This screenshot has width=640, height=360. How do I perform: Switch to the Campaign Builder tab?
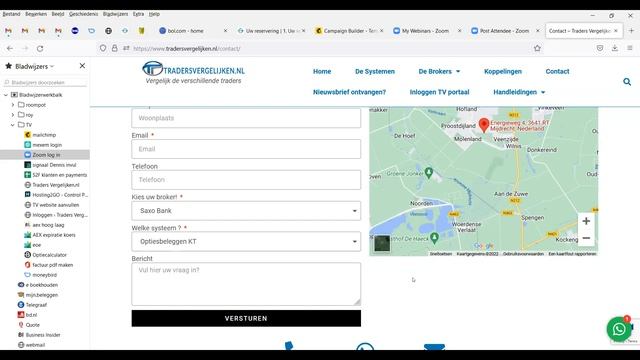(x=349, y=31)
